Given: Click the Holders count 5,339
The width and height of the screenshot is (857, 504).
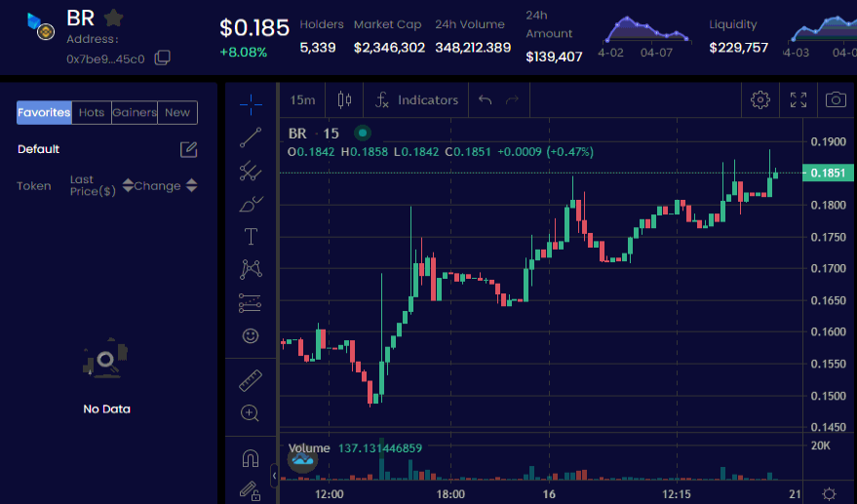Looking at the screenshot, I should coord(318,48).
